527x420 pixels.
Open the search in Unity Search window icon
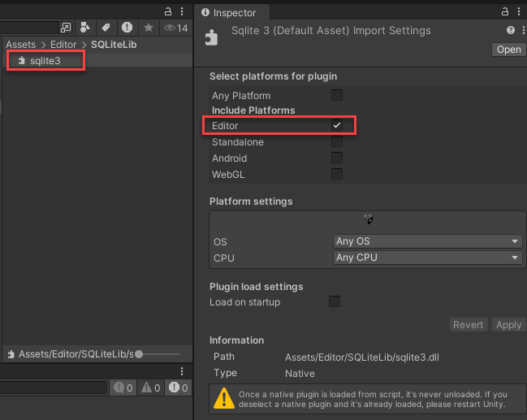click(66, 28)
